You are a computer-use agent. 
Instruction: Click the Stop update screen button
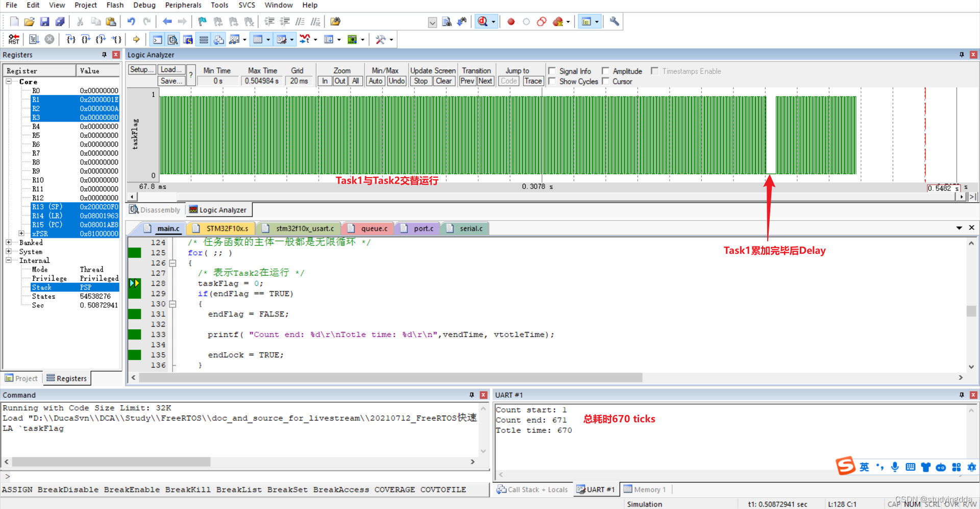coord(421,81)
